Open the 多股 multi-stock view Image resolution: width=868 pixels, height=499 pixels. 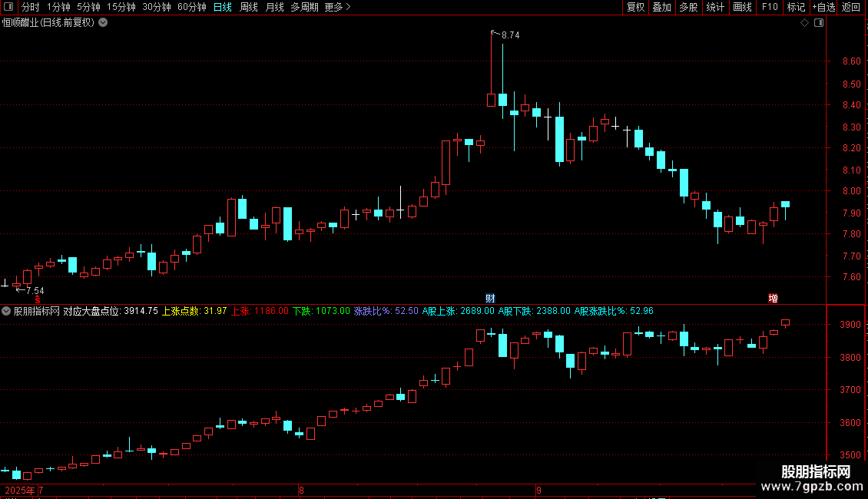pyautogui.click(x=688, y=7)
